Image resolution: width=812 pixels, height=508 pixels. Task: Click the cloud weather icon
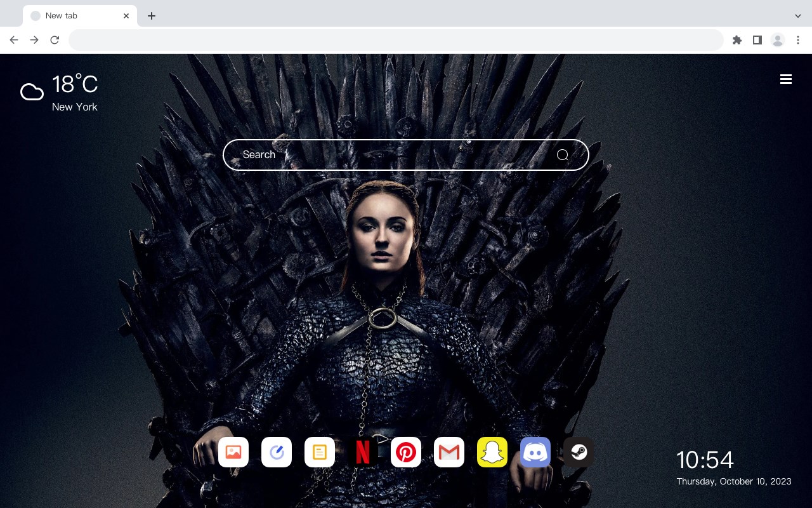click(32, 92)
